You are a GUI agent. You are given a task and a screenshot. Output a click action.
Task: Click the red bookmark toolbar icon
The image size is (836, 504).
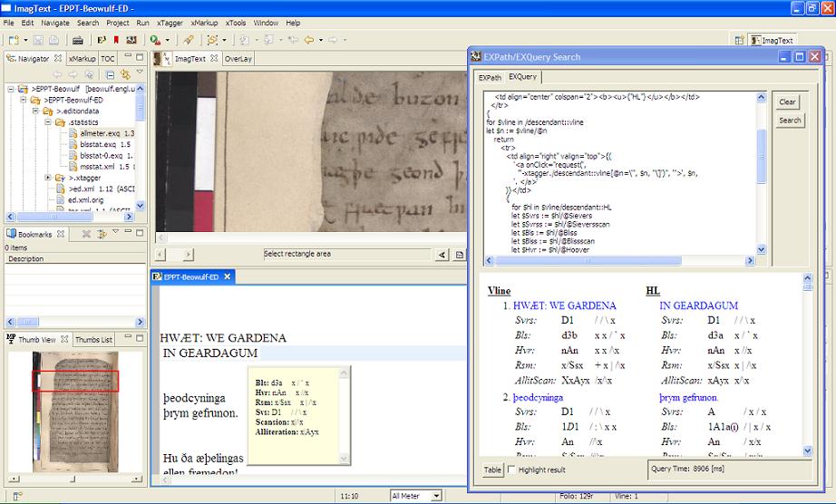(x=116, y=40)
